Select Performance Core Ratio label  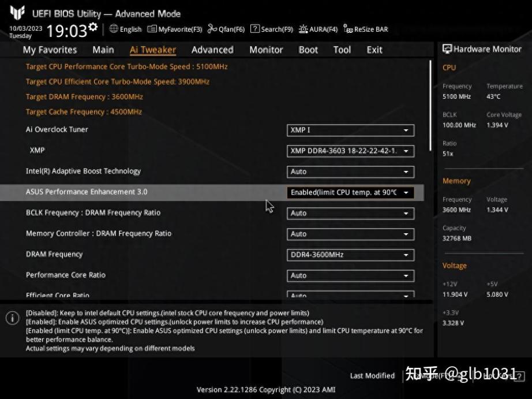coord(65,275)
